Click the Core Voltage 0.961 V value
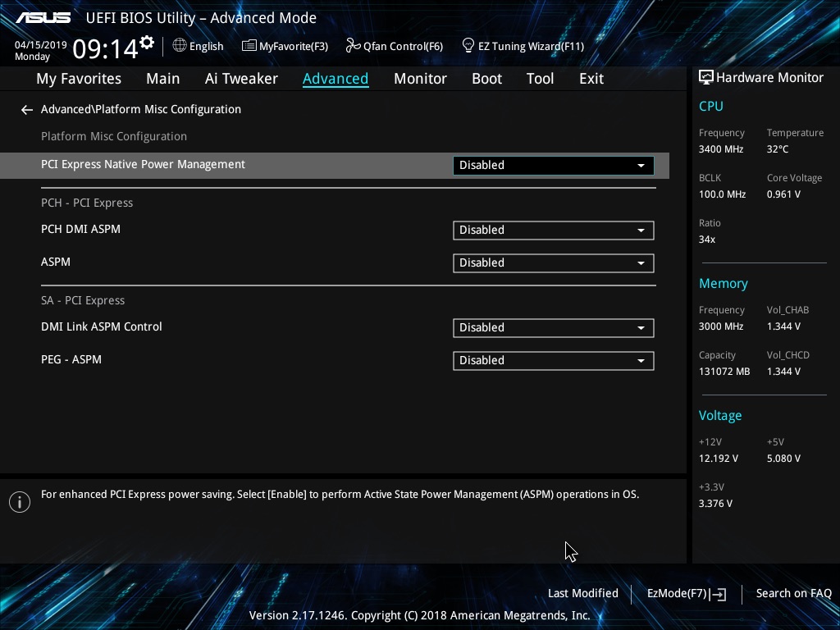840x630 pixels. [783, 194]
